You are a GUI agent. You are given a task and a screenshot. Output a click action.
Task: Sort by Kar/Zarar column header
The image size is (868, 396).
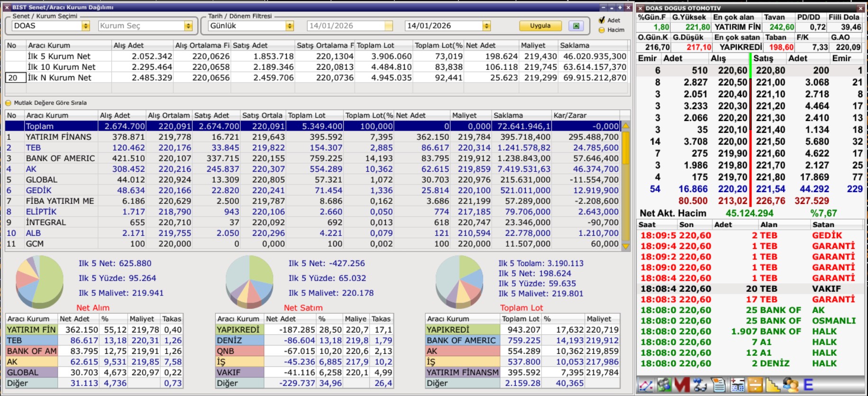585,115
